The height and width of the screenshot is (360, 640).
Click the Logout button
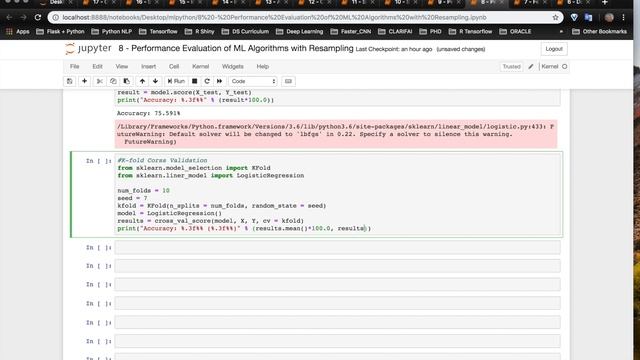tap(554, 49)
